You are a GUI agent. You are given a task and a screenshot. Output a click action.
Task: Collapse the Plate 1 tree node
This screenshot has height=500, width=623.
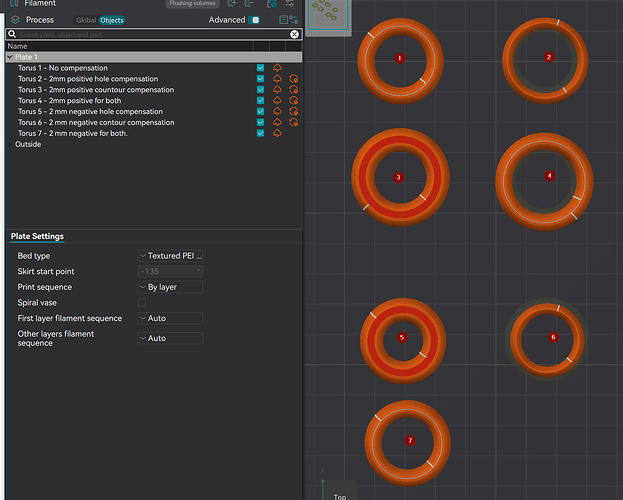click(10, 57)
